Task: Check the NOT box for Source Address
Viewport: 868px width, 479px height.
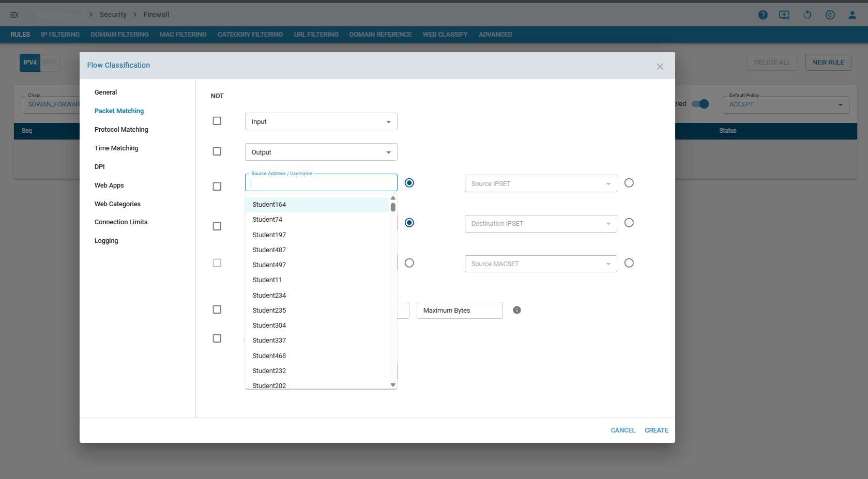Action: tap(217, 187)
